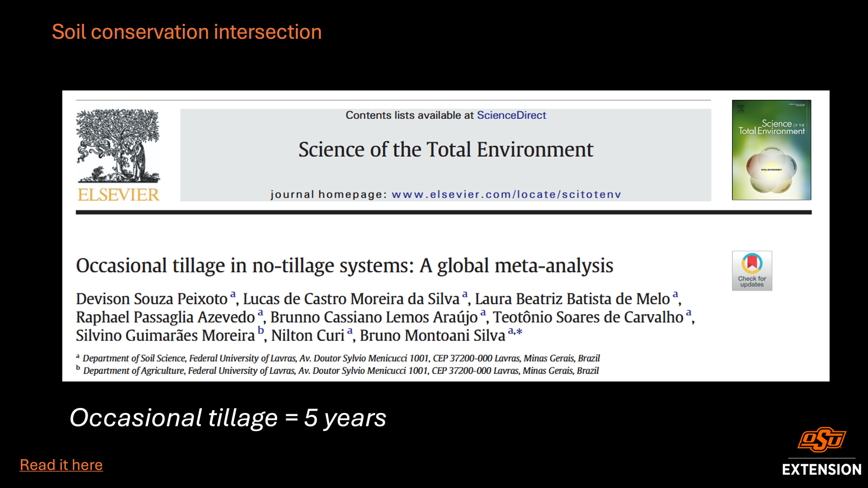Click the Department of Agriculture affiliation
The image size is (868, 488).
[x=341, y=371]
